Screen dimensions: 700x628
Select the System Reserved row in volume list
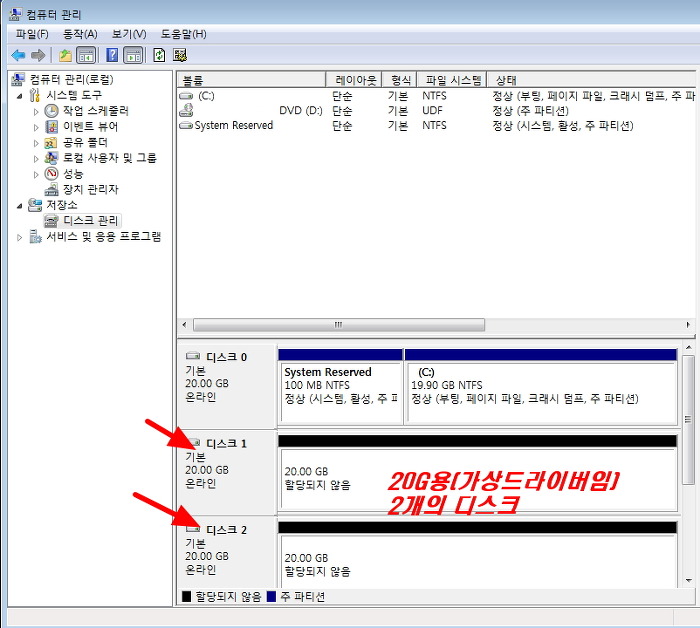point(233,126)
